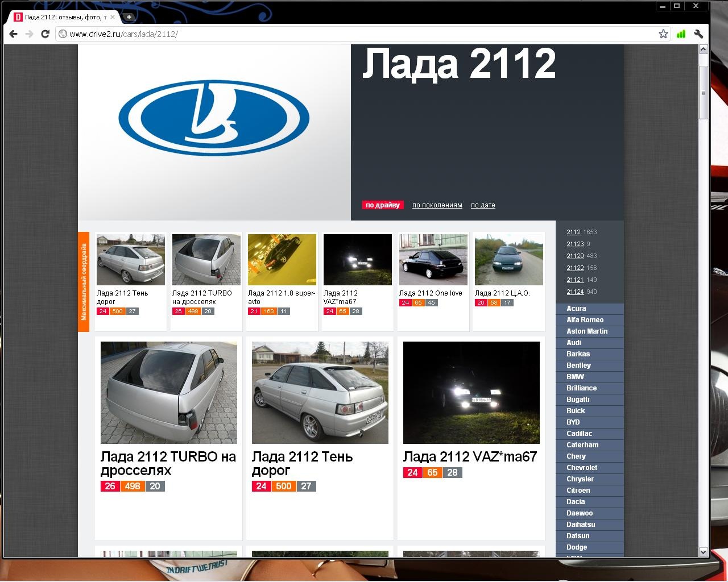Screen dimensions: 728x582
Task: Open the 21123 model link
Action: [575, 244]
